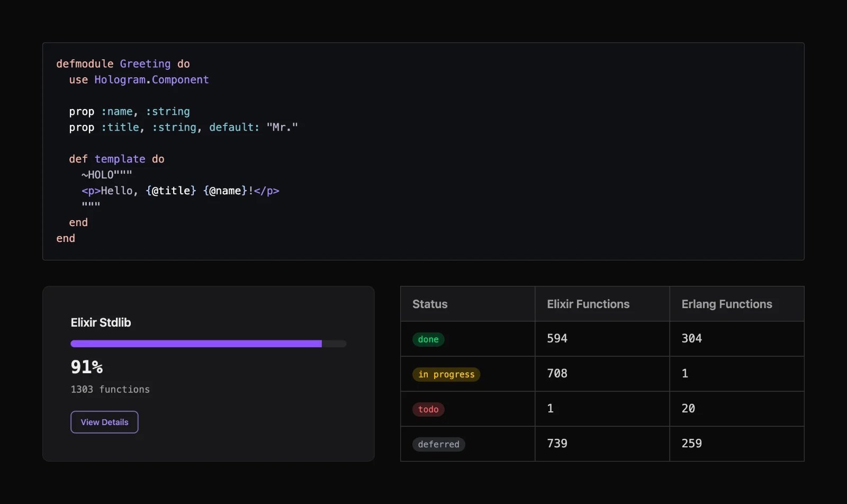Click the 20 cell in todo row
The image size is (847, 504).
click(x=737, y=409)
